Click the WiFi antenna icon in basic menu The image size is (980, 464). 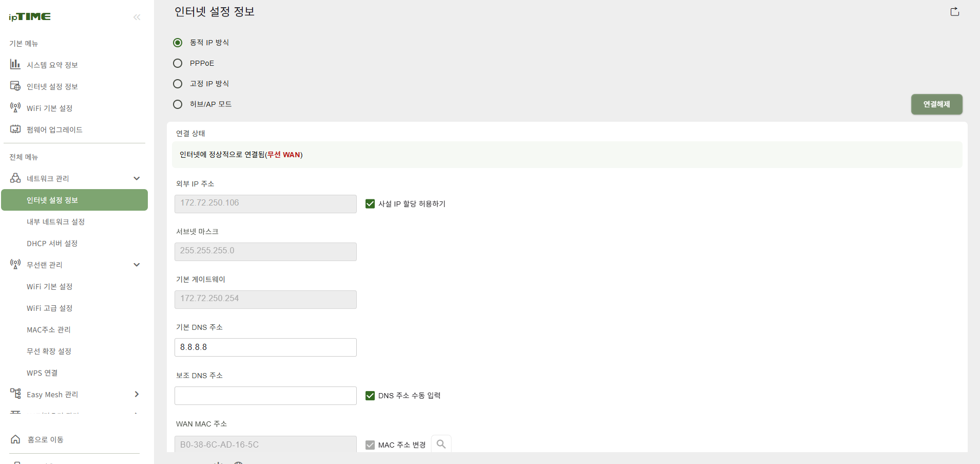coord(15,107)
